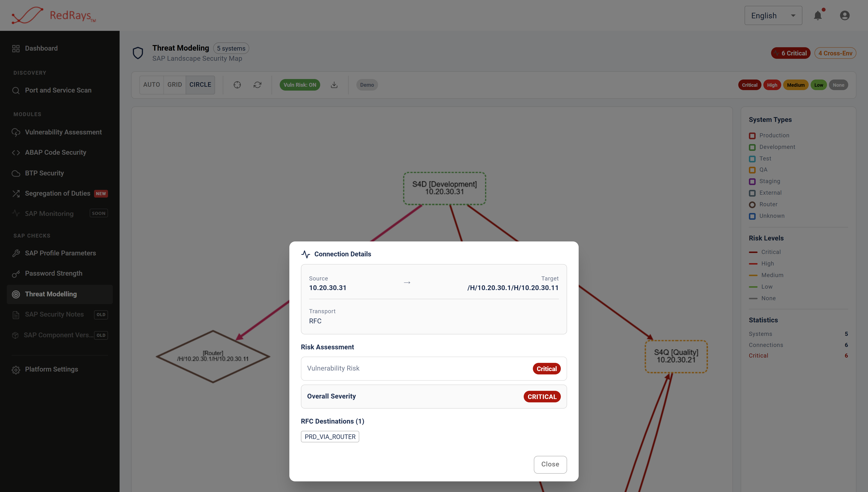868x492 pixels.
Task: Click the 5 systems count badge
Action: coord(231,48)
